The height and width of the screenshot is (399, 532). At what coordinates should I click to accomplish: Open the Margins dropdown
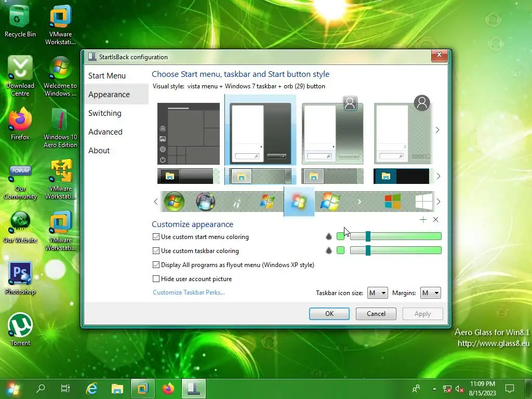pyautogui.click(x=431, y=293)
